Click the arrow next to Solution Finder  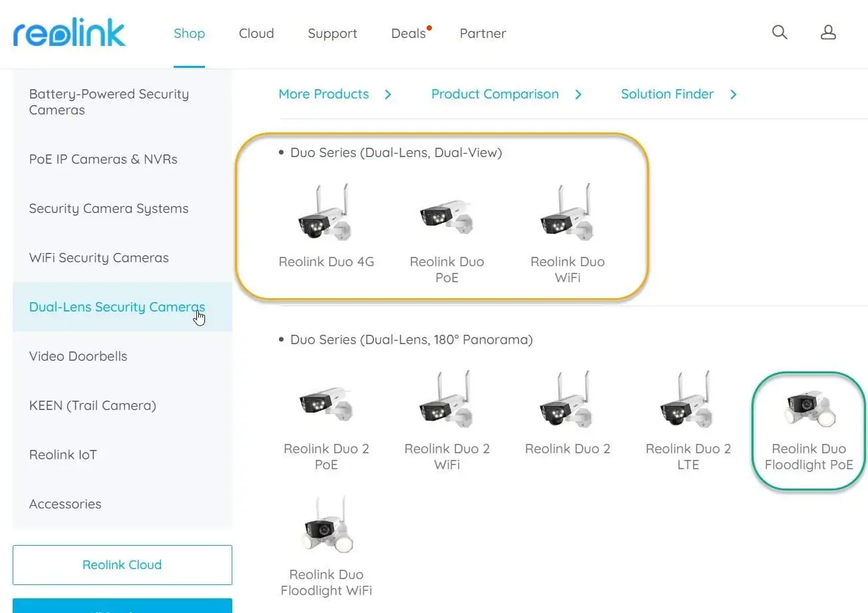(x=734, y=95)
